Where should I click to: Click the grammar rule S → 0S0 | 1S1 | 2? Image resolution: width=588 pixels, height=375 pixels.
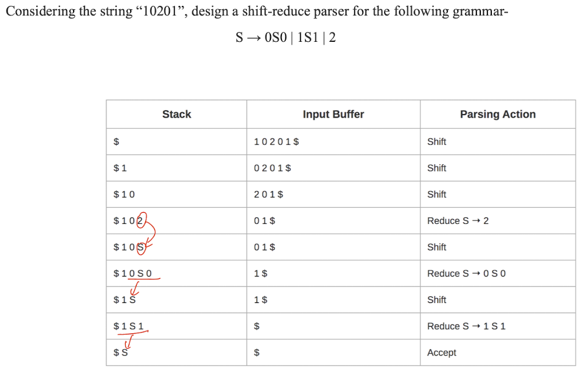285,37
